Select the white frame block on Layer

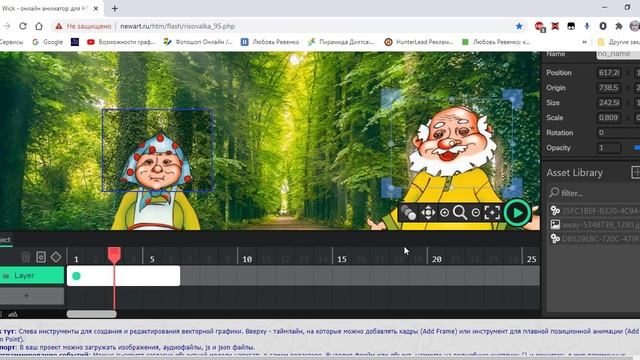(x=123, y=276)
